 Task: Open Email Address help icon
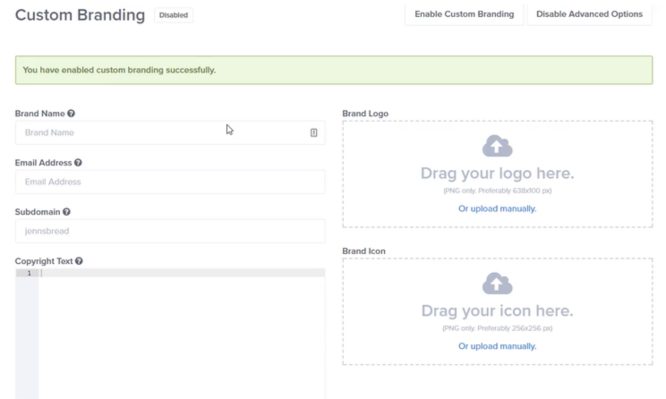[x=78, y=163]
